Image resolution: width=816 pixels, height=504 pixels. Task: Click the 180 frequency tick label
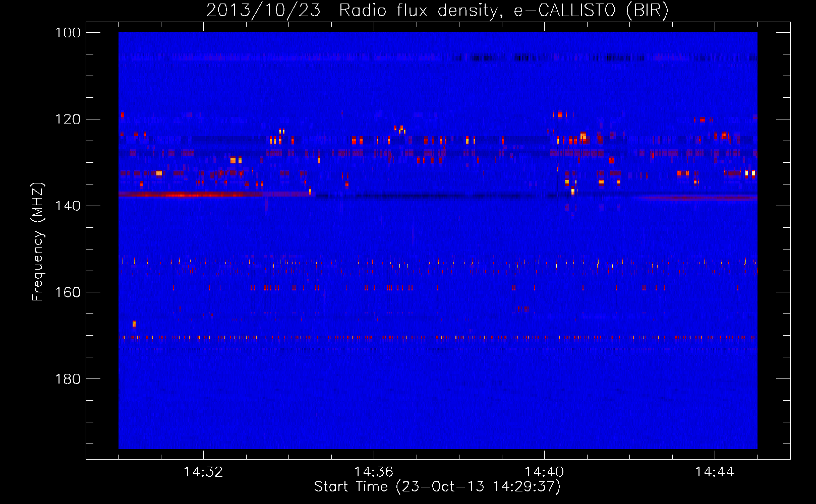(68, 379)
